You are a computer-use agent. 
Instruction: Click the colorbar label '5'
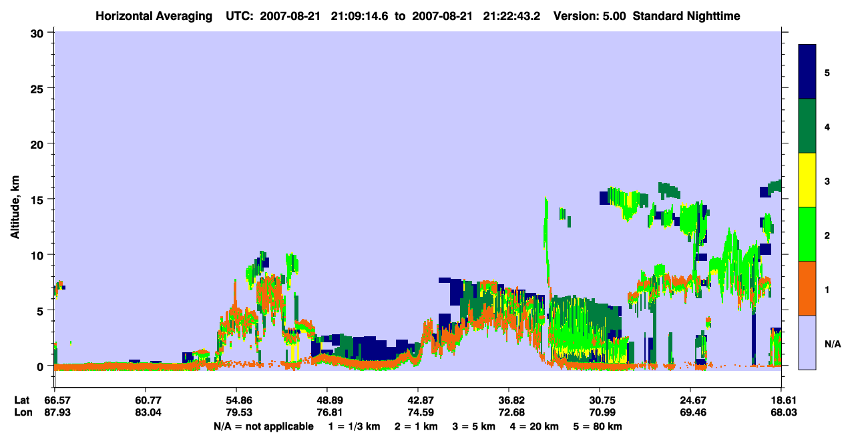[x=827, y=72]
